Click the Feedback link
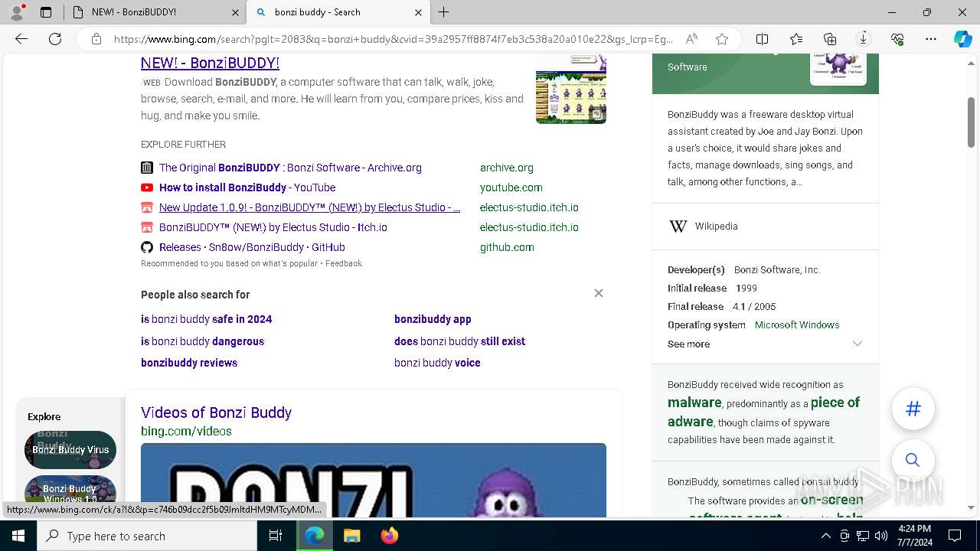The width and height of the screenshot is (980, 551). [x=344, y=263]
